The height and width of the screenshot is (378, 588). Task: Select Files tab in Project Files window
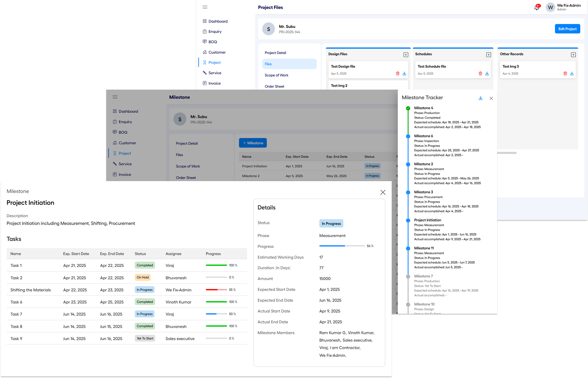pyautogui.click(x=289, y=64)
